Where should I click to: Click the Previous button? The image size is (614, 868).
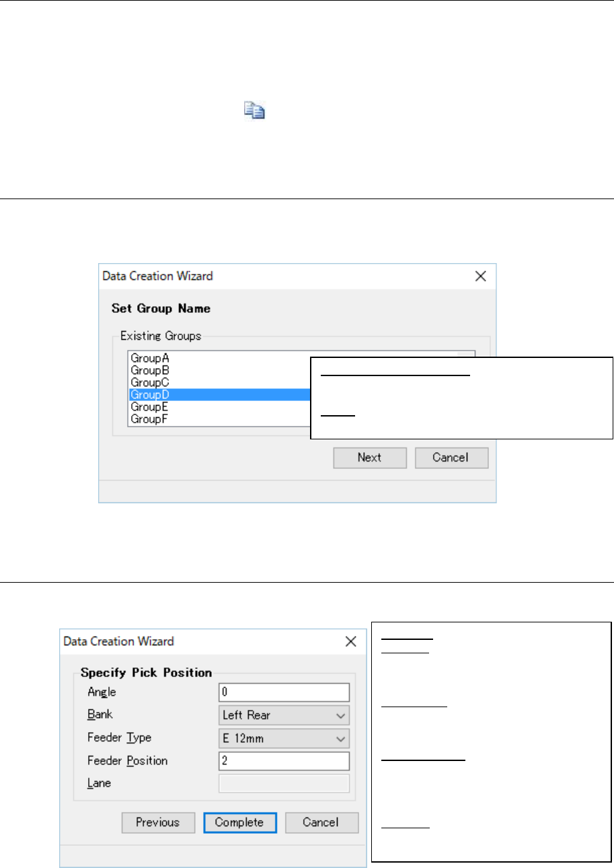pyautogui.click(x=158, y=822)
